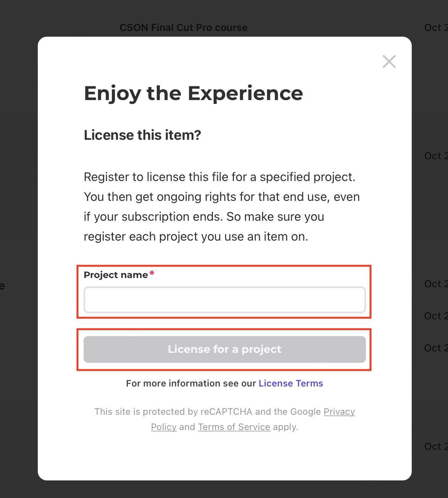
Task: Click the topmost Oct date behind dialog
Action: (435, 27)
